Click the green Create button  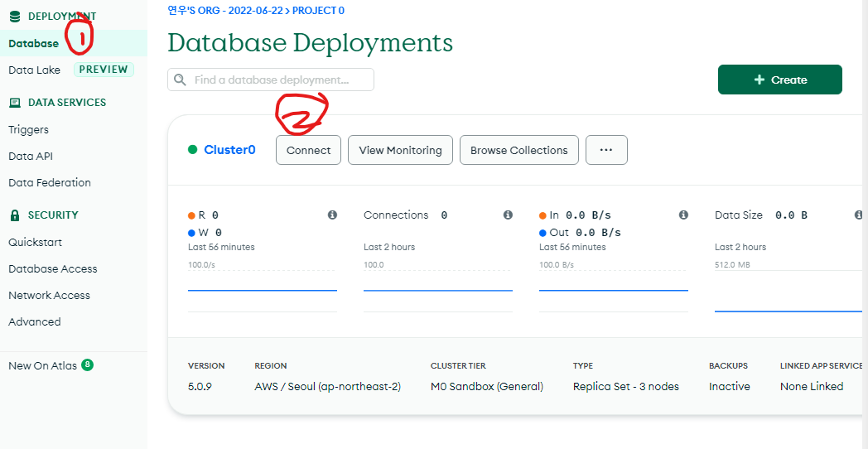pyautogui.click(x=780, y=80)
